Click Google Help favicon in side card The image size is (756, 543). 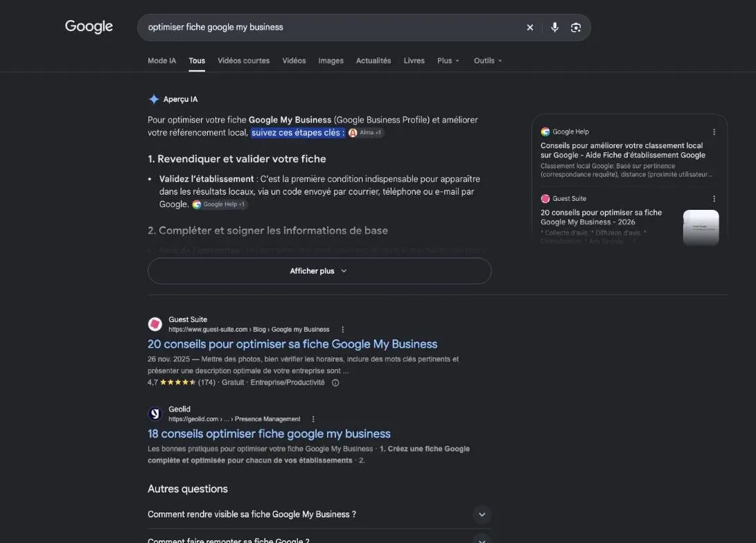tap(545, 132)
